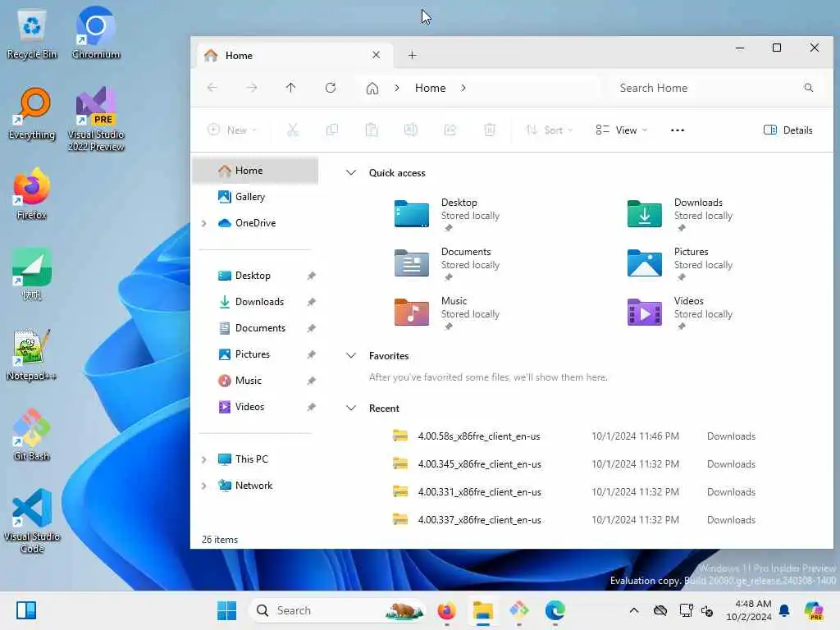Screen dimensions: 840x630
Task: Click the taskbar Search box
Action: 338,610
